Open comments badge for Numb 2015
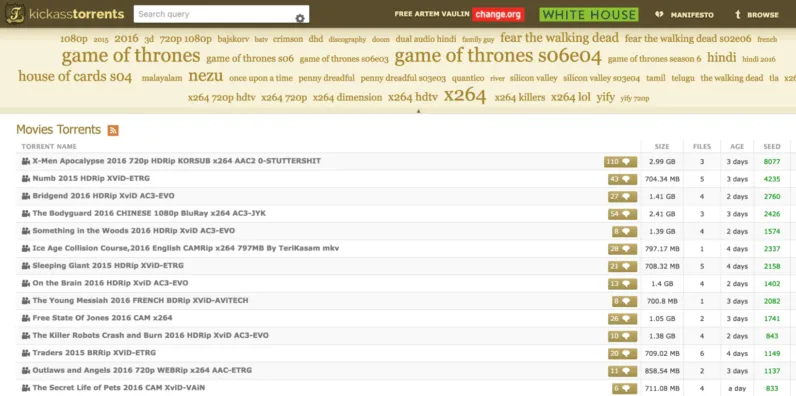796x396 pixels. [622, 179]
